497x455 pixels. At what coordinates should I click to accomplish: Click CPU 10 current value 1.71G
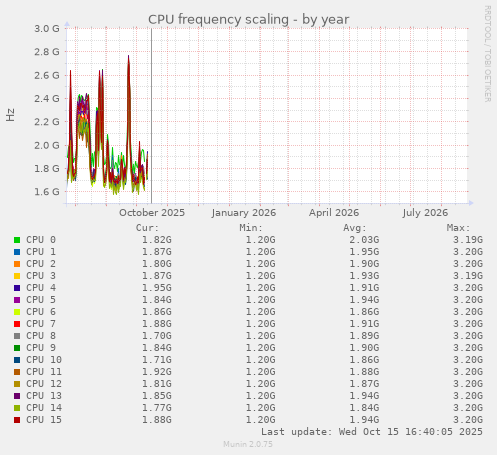pos(157,360)
